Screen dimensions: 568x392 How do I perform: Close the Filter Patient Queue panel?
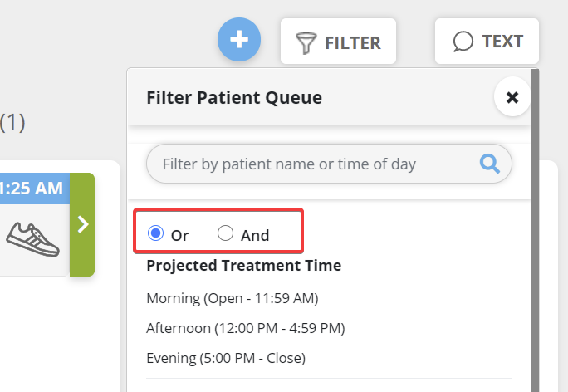512,97
